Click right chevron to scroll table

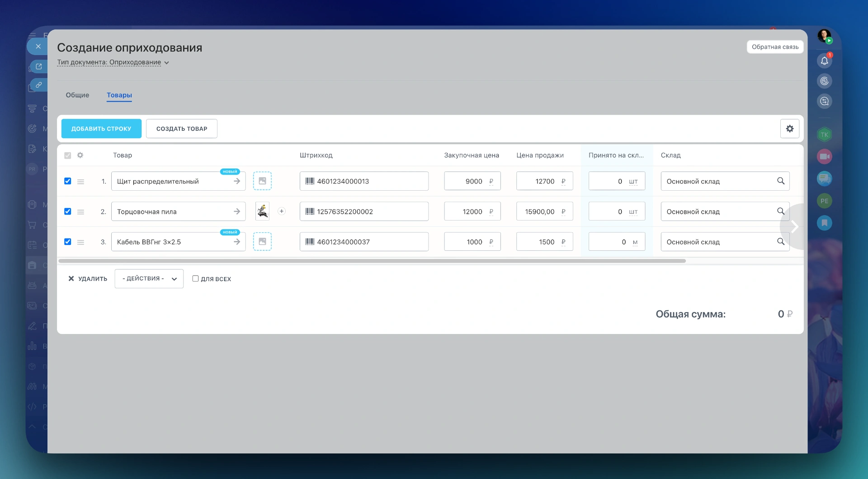[x=794, y=226]
